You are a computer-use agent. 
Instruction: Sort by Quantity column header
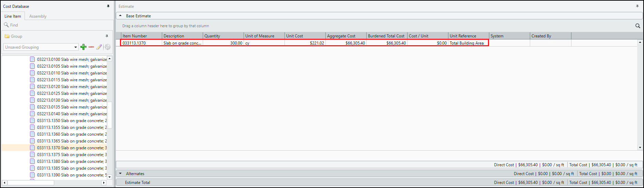pyautogui.click(x=223, y=36)
